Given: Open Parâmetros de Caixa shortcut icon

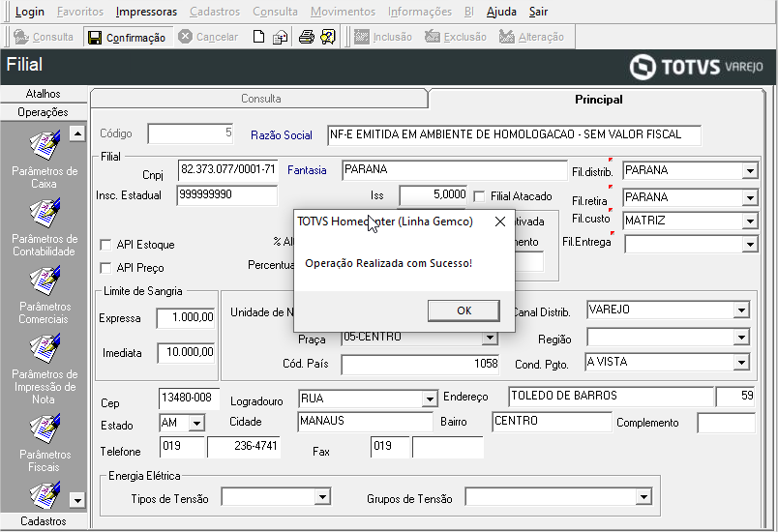Looking at the screenshot, I should pos(45,145).
